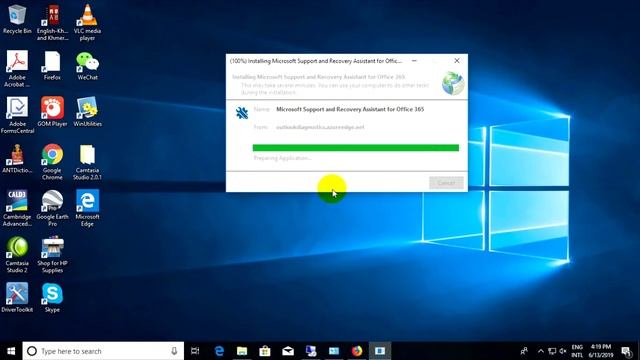640x360 pixels.
Task: Open File Explorer from the taskbar
Action: click(242, 351)
